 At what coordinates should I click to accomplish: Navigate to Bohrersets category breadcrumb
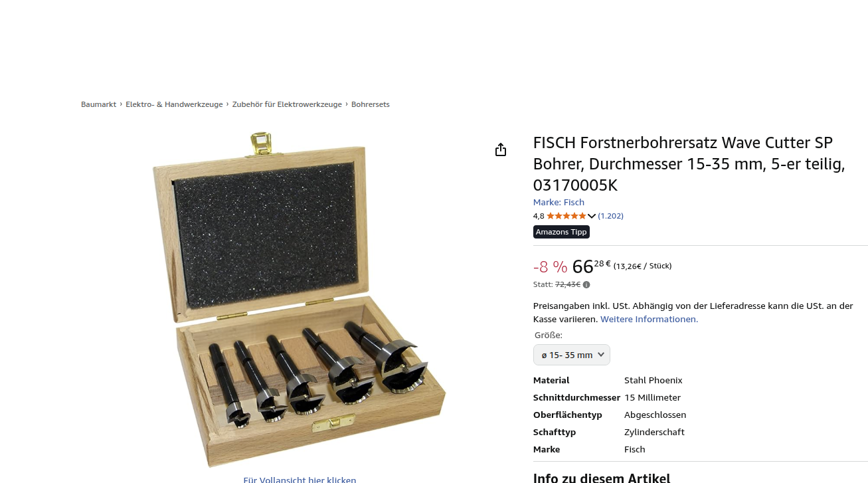click(x=371, y=104)
